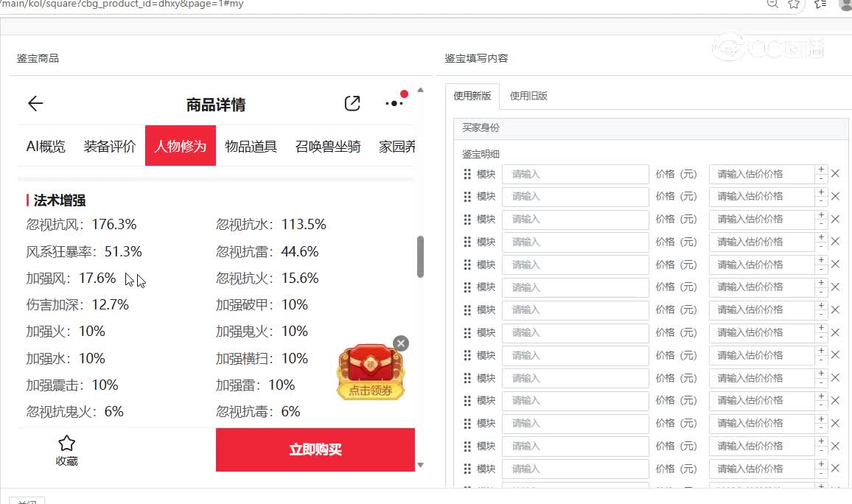Dismiss the red packet coupon with its X

click(401, 343)
